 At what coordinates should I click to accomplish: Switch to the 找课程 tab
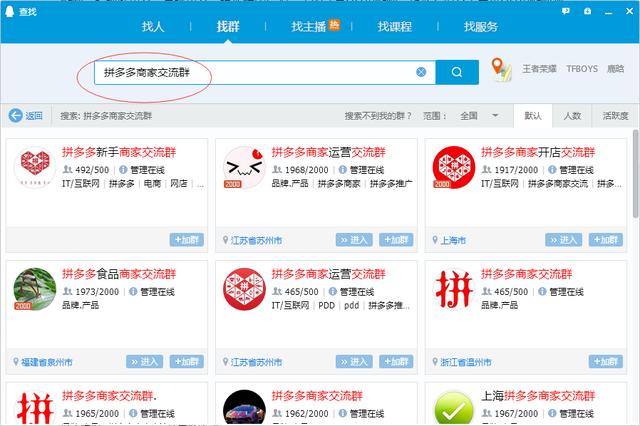coord(394,27)
